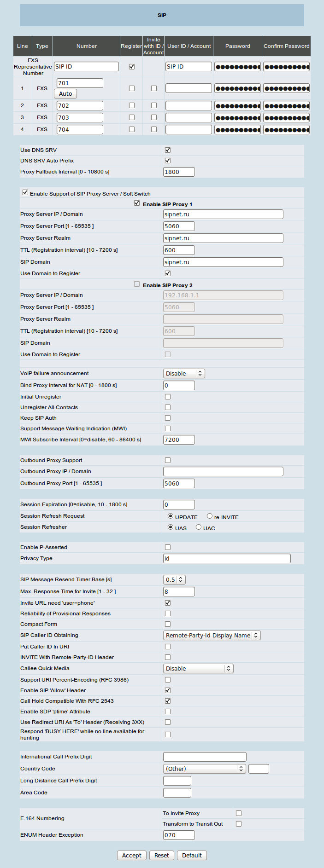Select re-INVITE for Session Refresh Request

click(210, 516)
